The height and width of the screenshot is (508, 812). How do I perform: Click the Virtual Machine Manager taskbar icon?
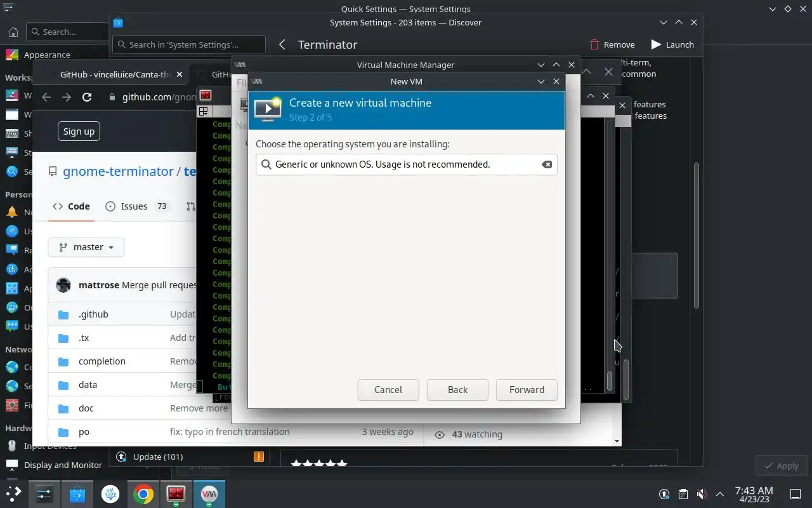pos(209,493)
